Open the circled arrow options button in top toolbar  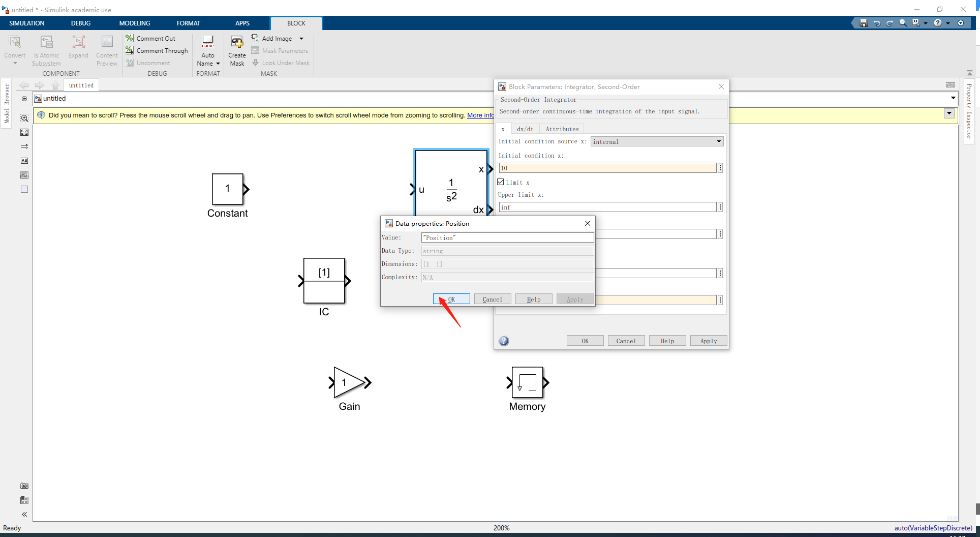960,23
